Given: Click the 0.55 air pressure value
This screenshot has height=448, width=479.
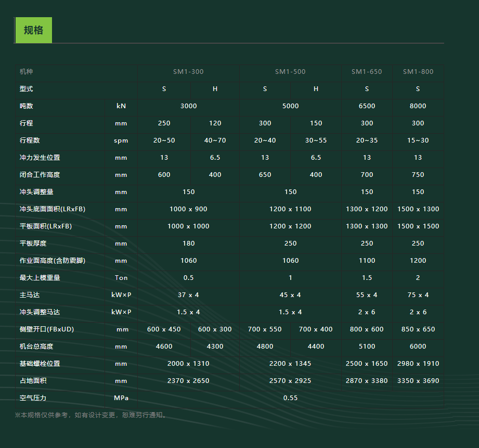Looking at the screenshot, I should 290,398.
